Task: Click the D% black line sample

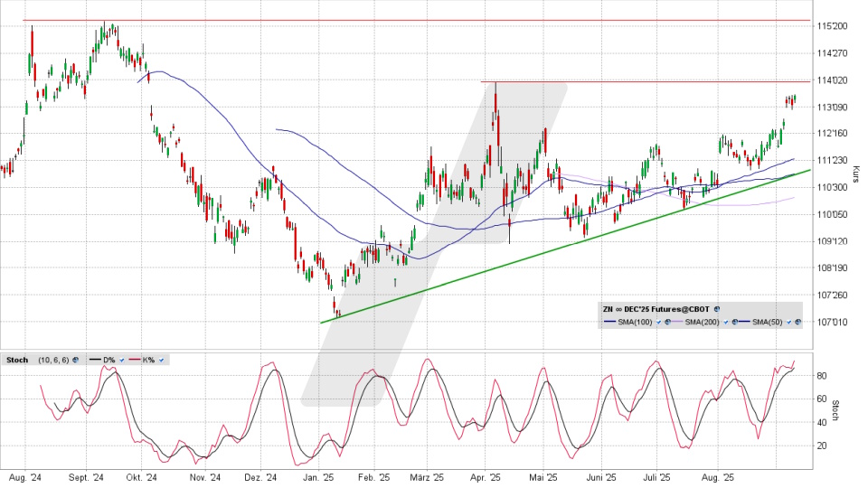Action: tap(95, 359)
